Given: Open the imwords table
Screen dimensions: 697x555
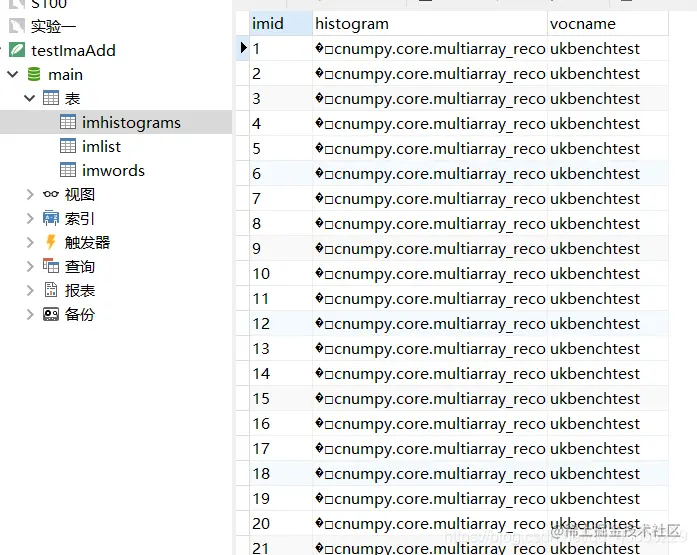Looking at the screenshot, I should tap(113, 170).
